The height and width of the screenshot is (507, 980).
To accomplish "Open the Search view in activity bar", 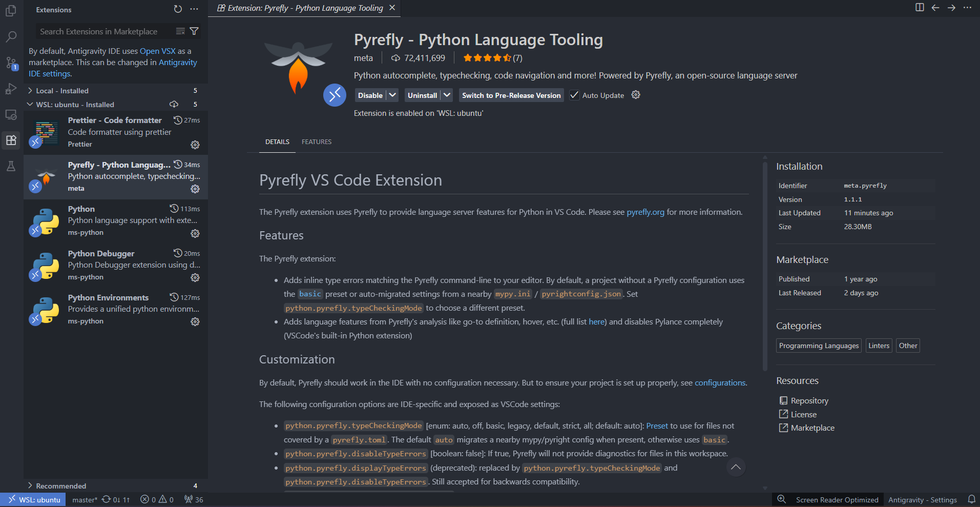I will pos(11,37).
